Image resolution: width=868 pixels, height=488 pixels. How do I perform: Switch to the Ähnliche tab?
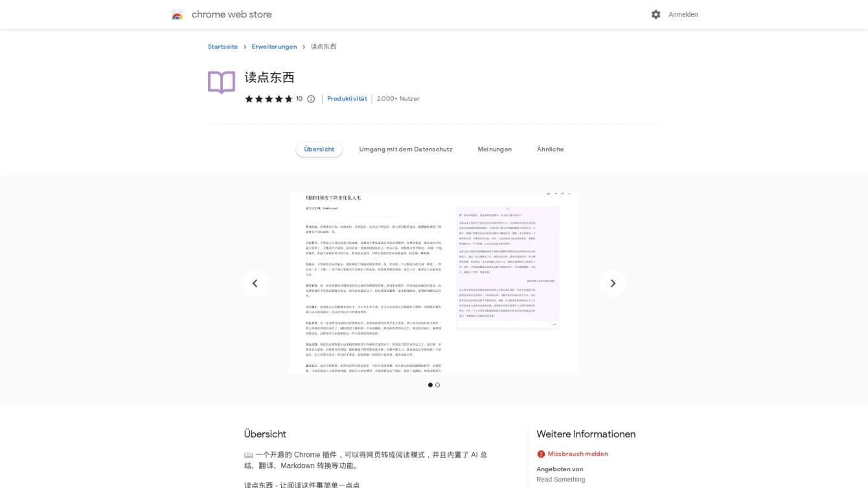coord(550,150)
